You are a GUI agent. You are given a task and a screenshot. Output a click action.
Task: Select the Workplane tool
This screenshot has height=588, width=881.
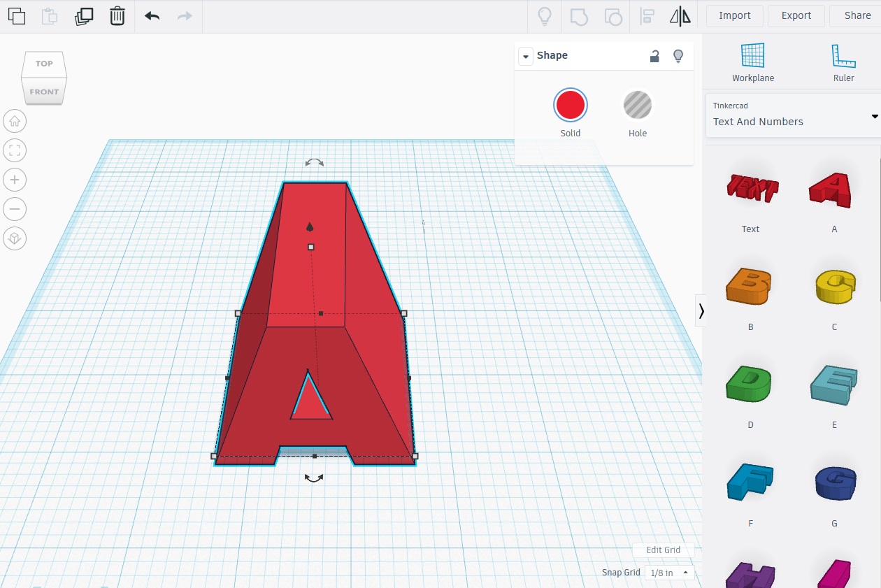[753, 63]
